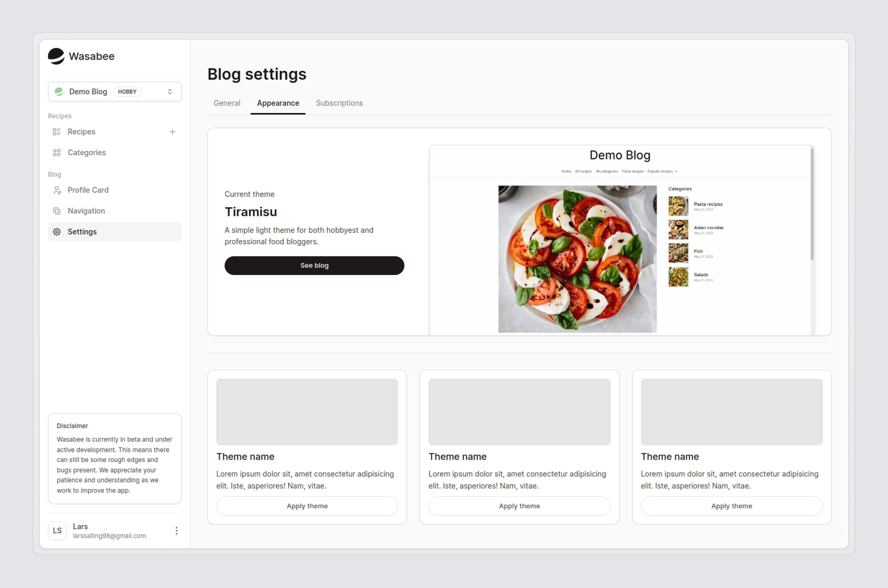
Task: Open the Subscriptions tab
Action: 339,103
